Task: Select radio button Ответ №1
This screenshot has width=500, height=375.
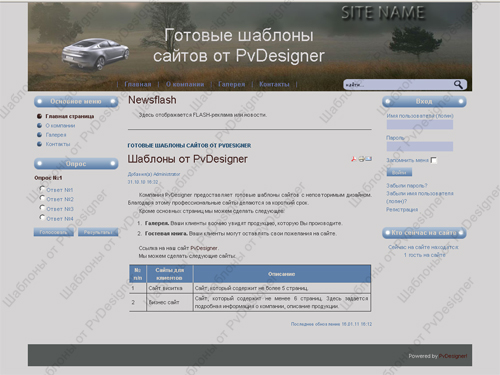Action: click(42, 189)
